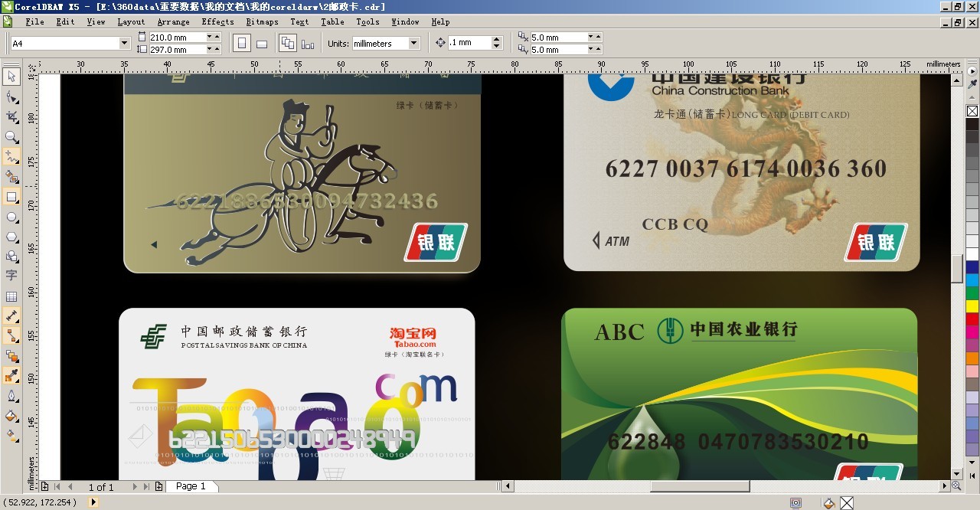Viewport: 980px width, 510px height.
Task: Open the Bitmaps menu
Action: (262, 21)
